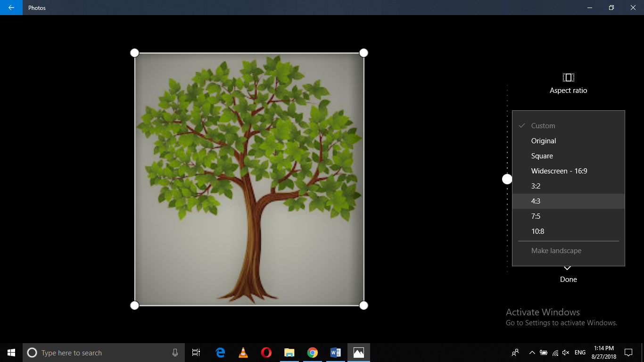The width and height of the screenshot is (644, 362).
Task: Click Make landscape to flip orientation
Action: coord(556,250)
